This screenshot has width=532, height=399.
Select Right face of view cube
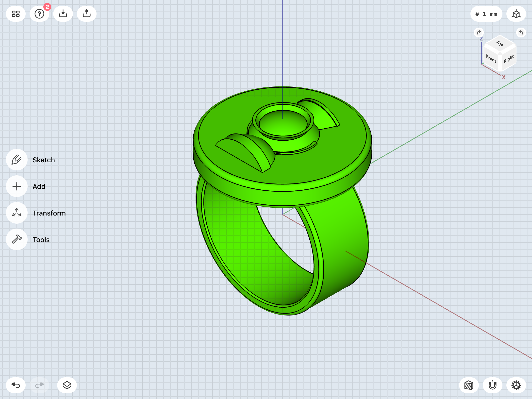coord(509,59)
